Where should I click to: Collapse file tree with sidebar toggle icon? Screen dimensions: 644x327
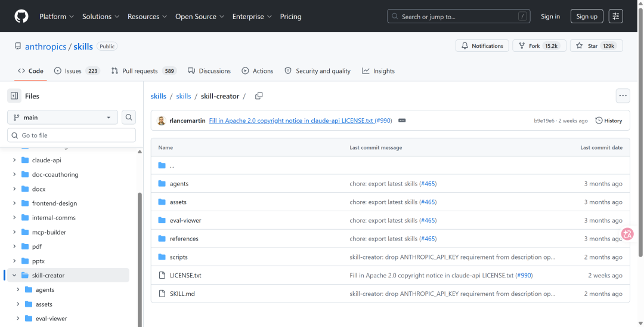tap(14, 96)
